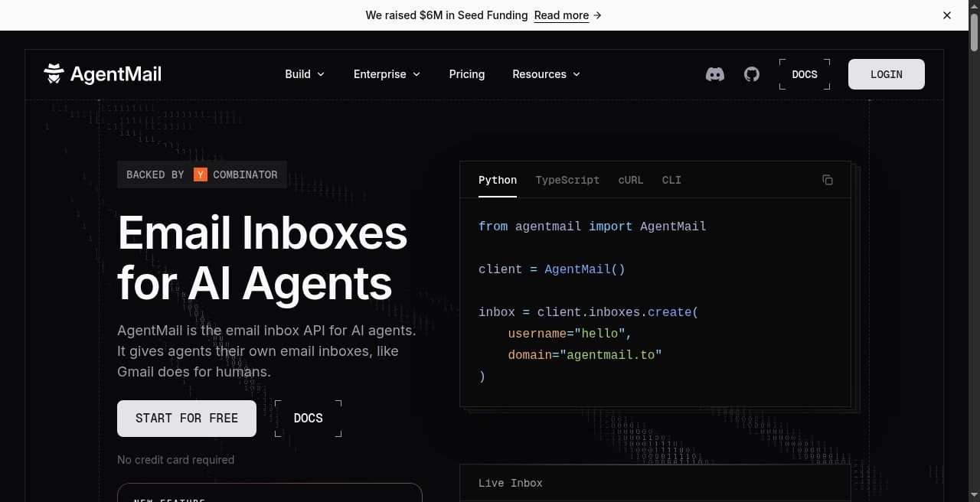
Task: Click the We raised $6M announcement text
Action: pyautogui.click(x=446, y=15)
